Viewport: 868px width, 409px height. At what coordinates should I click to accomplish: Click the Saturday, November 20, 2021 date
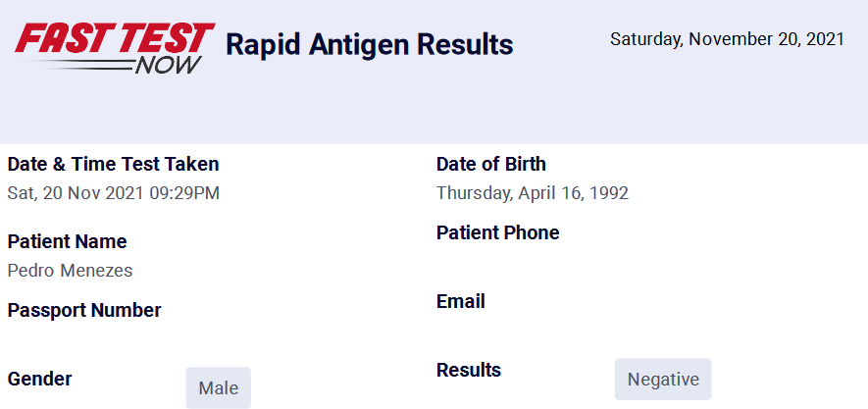click(x=727, y=39)
